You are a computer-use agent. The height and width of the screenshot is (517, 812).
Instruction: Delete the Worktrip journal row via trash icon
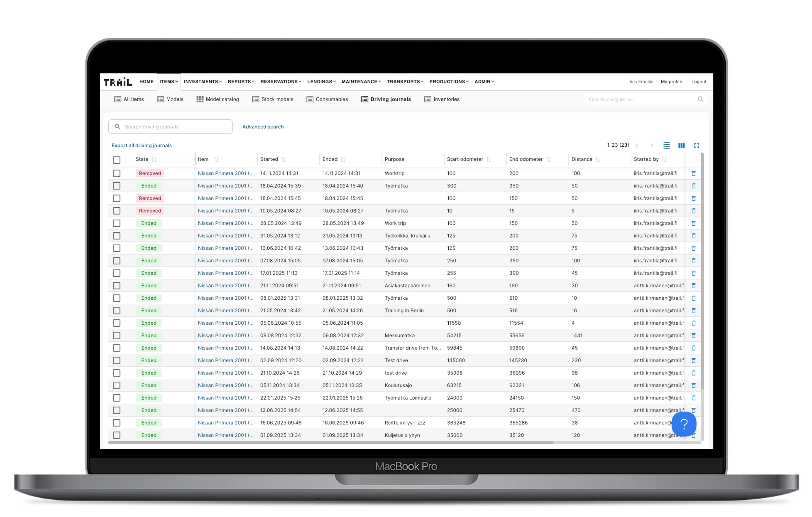[x=693, y=174]
